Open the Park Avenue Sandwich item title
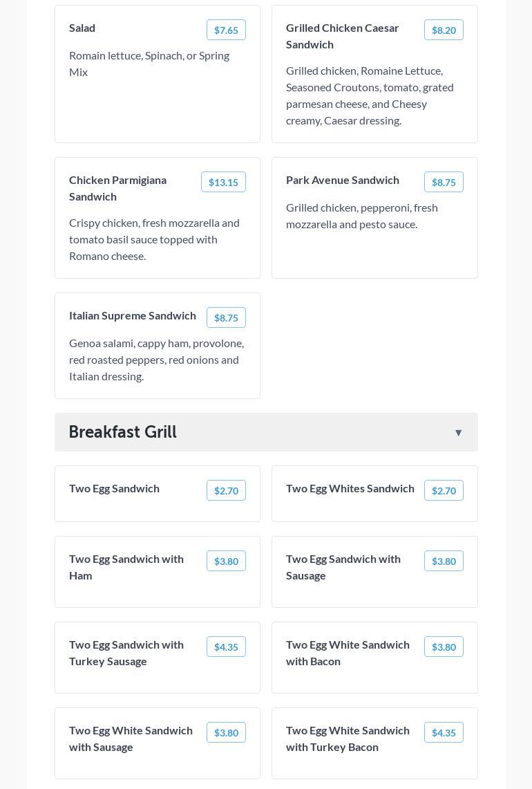The height and width of the screenshot is (789, 532). 343,180
